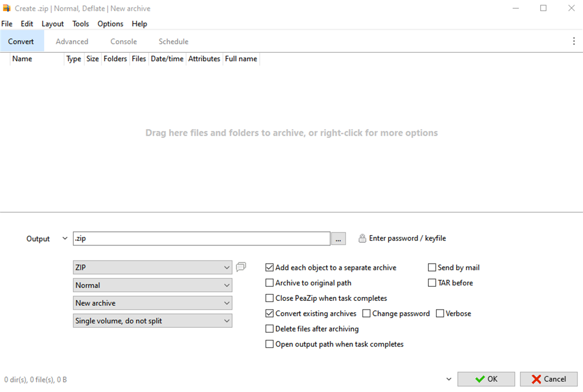The width and height of the screenshot is (583, 392).
Task: Click OK to create the archive
Action: point(486,379)
